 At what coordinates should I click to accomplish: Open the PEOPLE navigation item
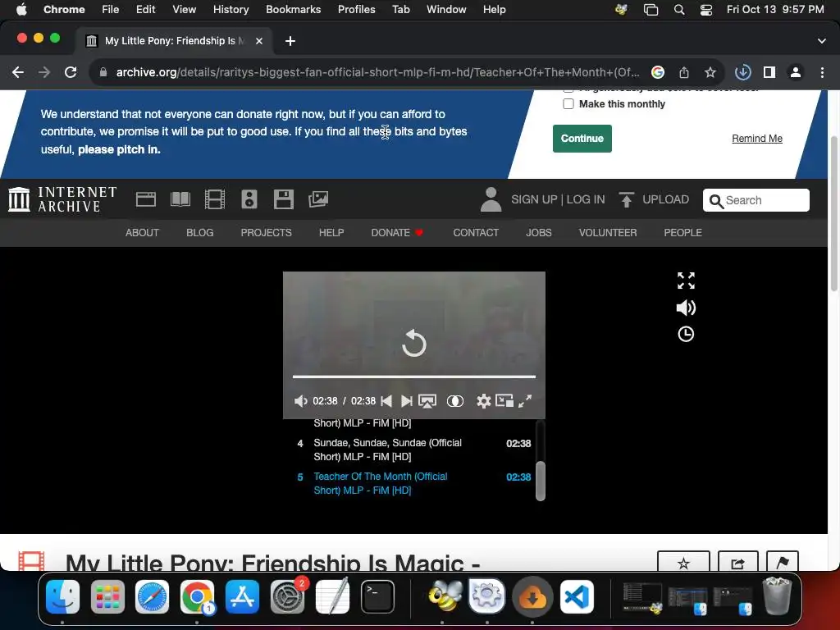click(682, 232)
